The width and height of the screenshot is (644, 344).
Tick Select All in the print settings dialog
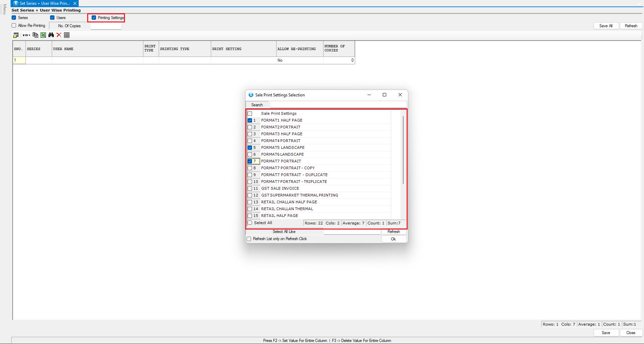pos(250,223)
